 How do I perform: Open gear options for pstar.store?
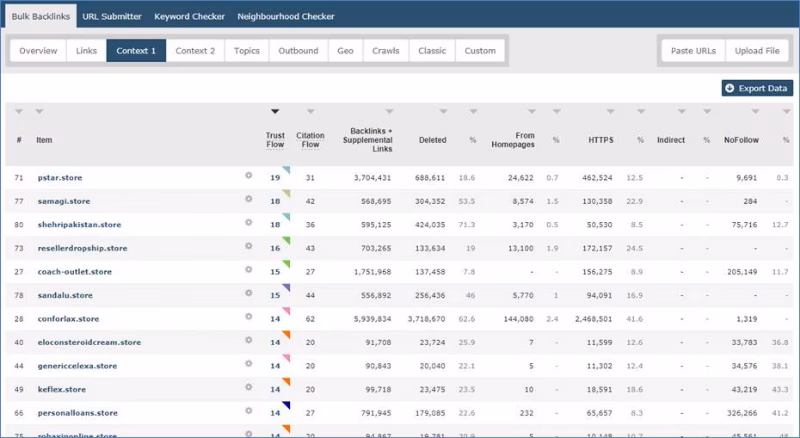point(249,176)
